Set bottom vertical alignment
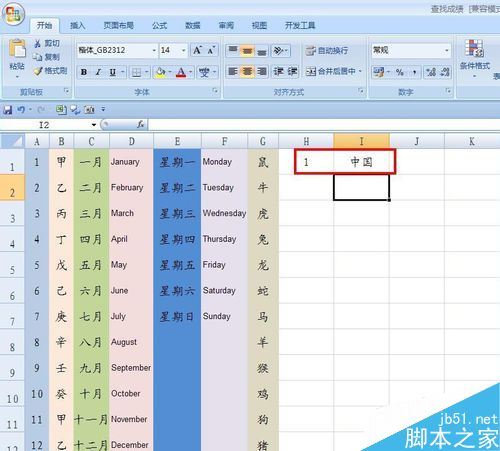The width and height of the screenshot is (500, 451). coord(262,51)
